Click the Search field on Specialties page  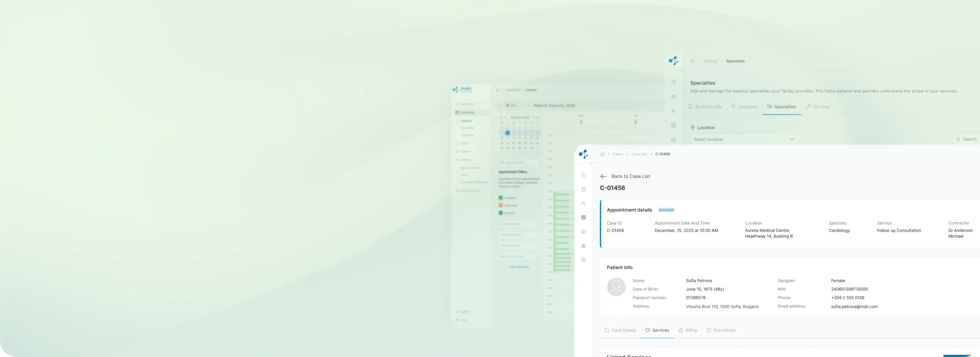click(x=966, y=139)
